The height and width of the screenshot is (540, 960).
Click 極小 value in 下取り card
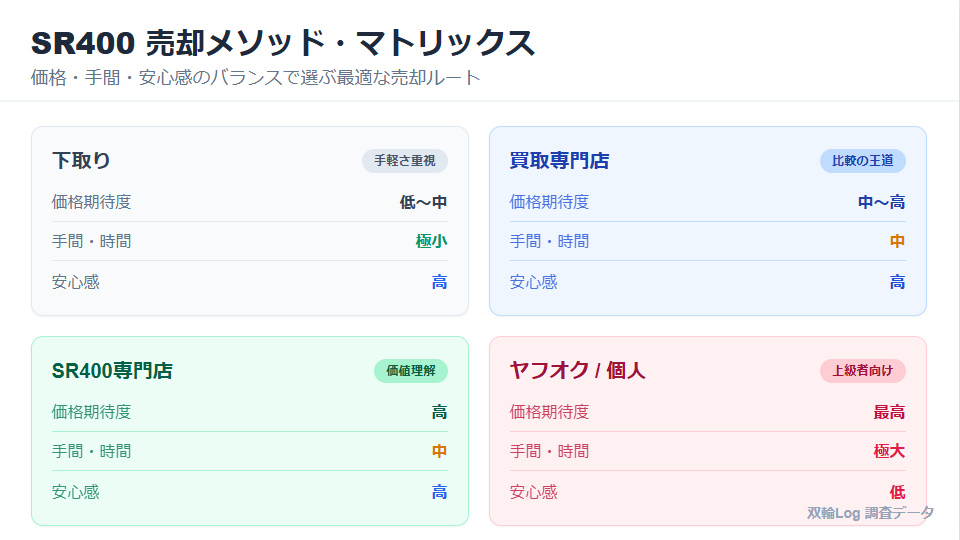coord(431,241)
